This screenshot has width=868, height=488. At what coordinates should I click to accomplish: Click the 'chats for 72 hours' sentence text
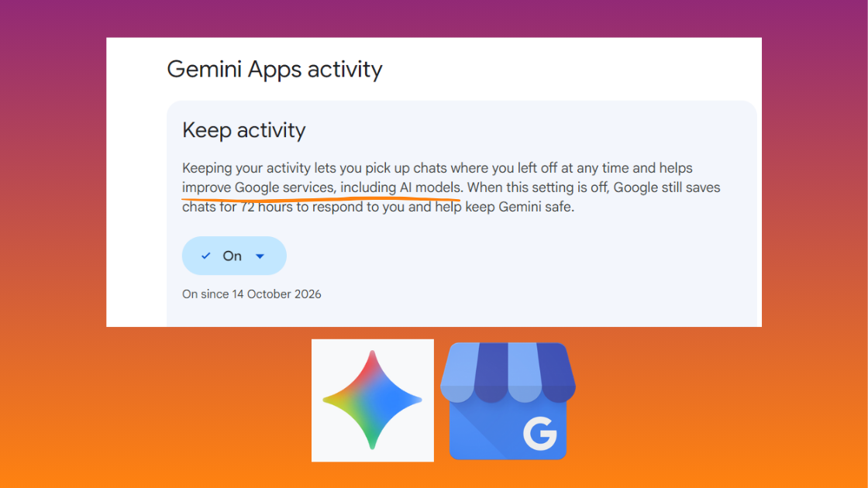[378, 207]
